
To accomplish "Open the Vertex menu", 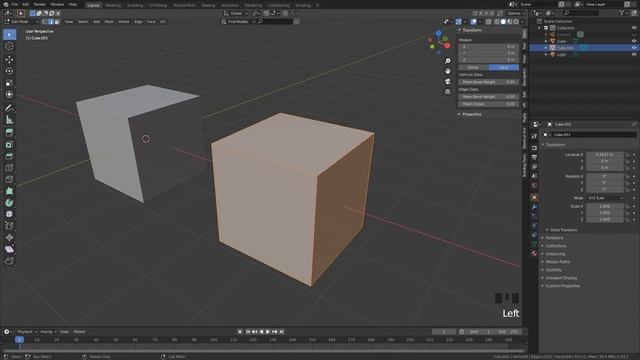I will pos(124,22).
